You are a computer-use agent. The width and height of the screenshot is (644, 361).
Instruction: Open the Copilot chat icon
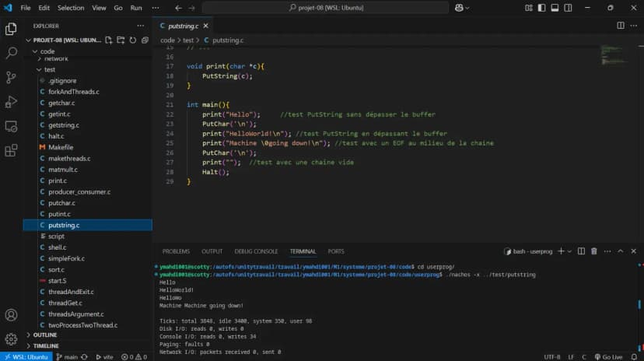[459, 8]
